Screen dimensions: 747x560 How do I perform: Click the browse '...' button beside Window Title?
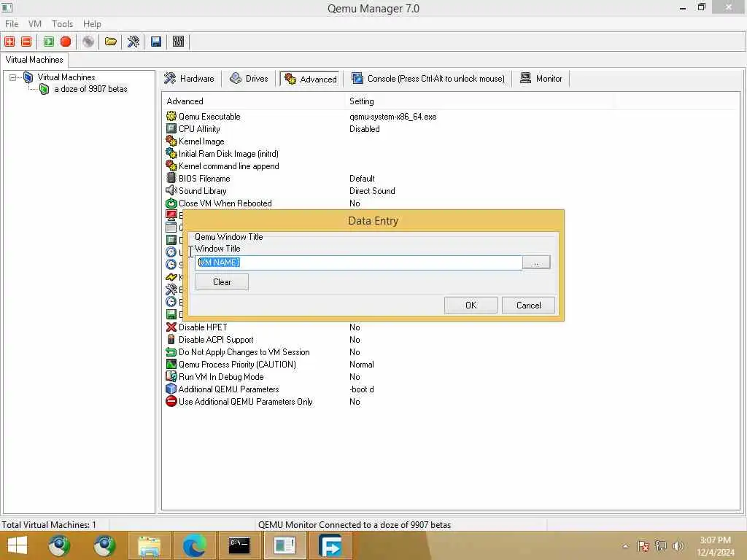point(536,262)
